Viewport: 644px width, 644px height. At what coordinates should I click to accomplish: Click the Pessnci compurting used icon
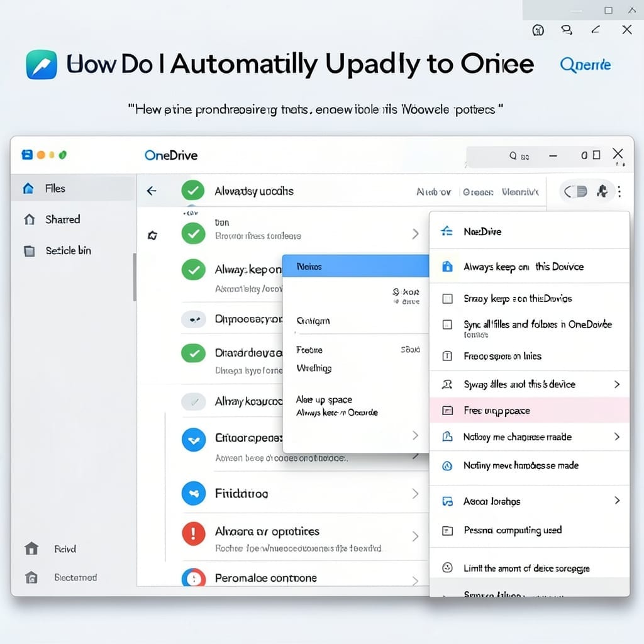447,531
